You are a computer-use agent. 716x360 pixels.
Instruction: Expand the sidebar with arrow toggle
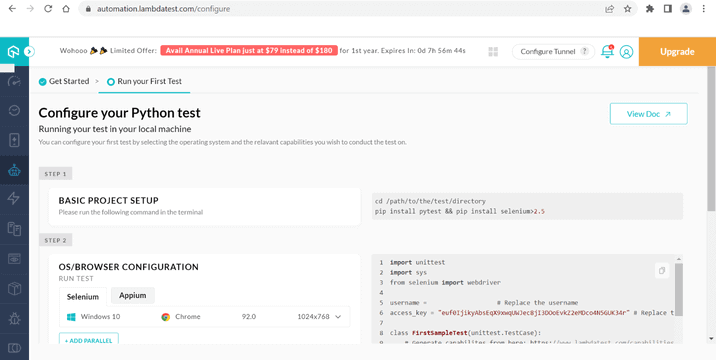pos(29,52)
